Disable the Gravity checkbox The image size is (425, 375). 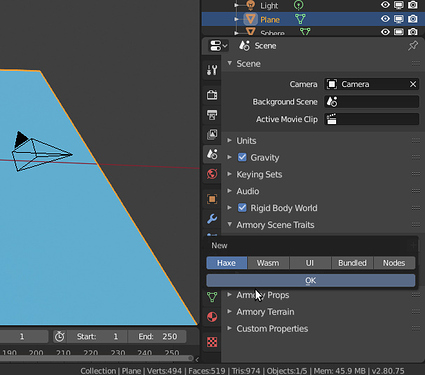(242, 157)
